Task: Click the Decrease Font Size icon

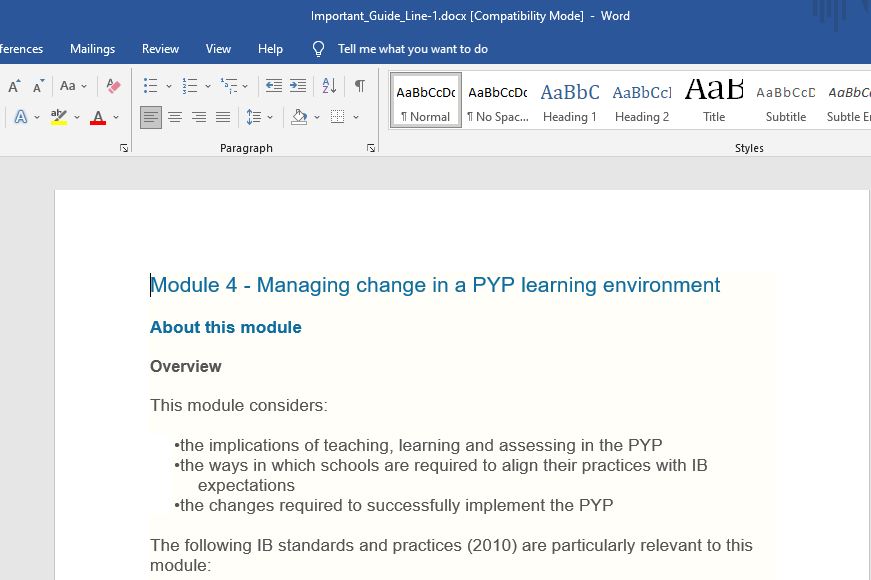Action: (38, 86)
